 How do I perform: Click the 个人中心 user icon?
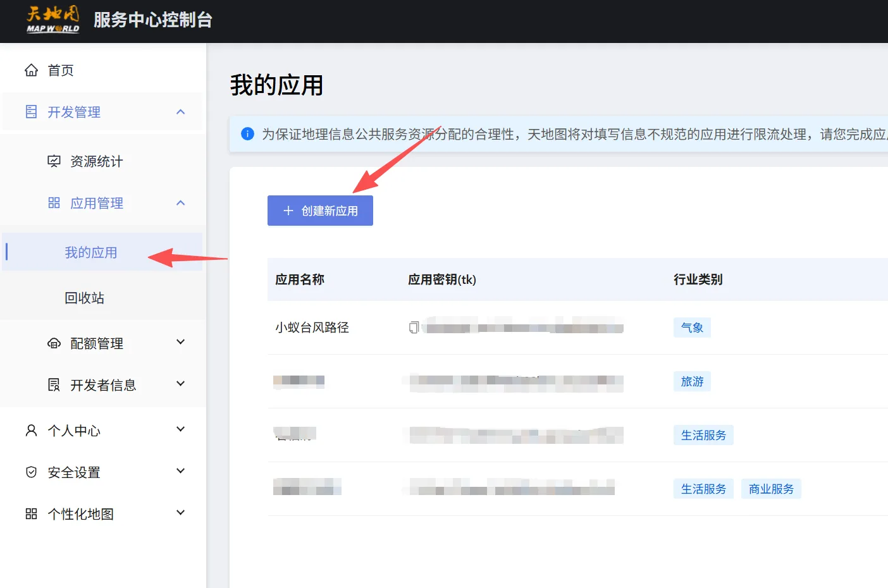[31, 431]
